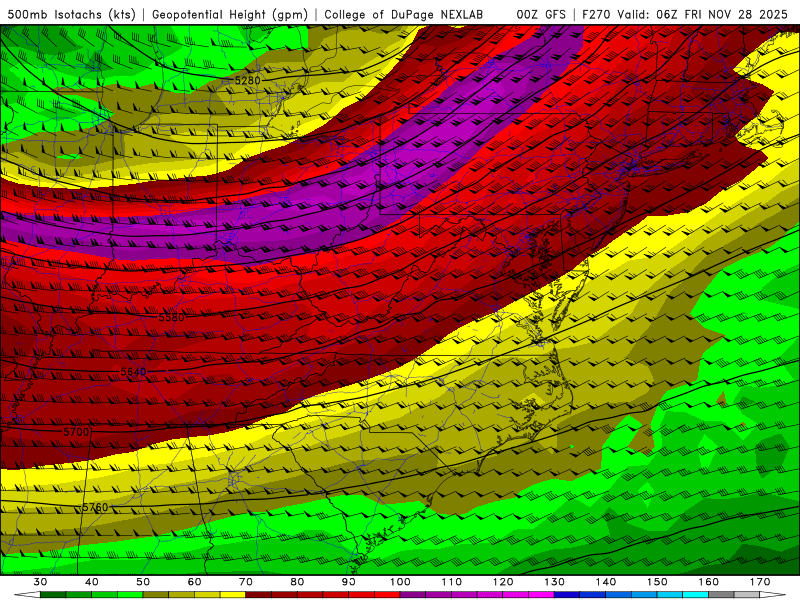800x600 pixels.
Task: Pick the cyan swatch just below 160
Action: coord(696,595)
